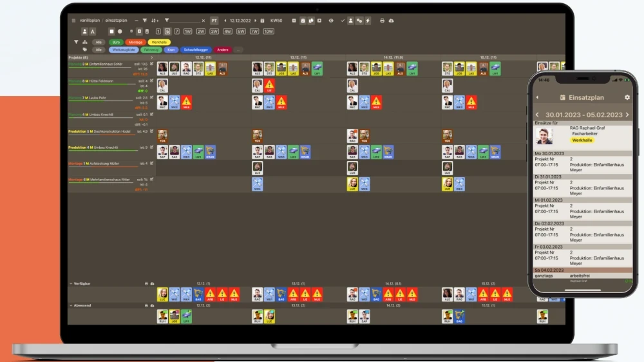Select the round tile shape option
Image resolution: width=644 pixels, height=362 pixels.
coord(120,31)
